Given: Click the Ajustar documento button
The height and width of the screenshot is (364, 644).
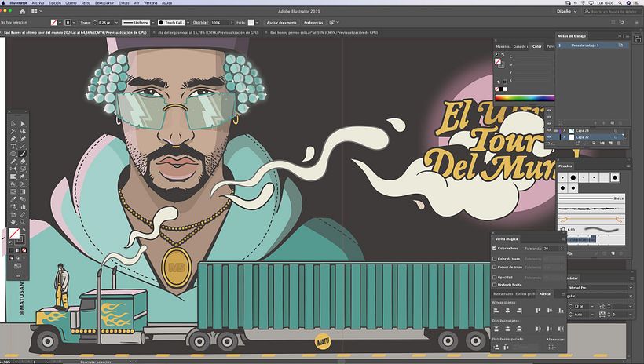Looking at the screenshot, I should pos(281,23).
